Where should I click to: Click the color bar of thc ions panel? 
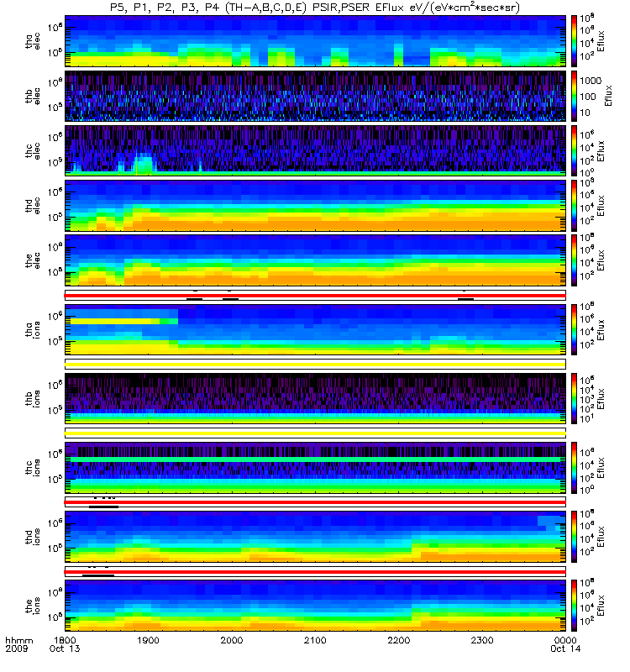(574, 467)
